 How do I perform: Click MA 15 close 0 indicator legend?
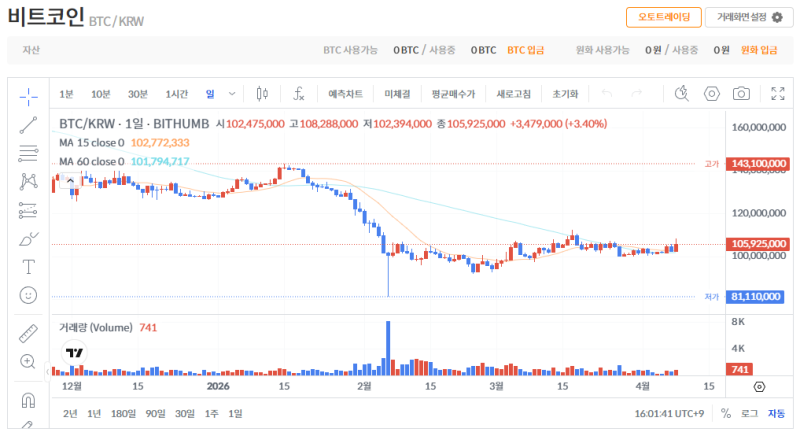[92, 143]
